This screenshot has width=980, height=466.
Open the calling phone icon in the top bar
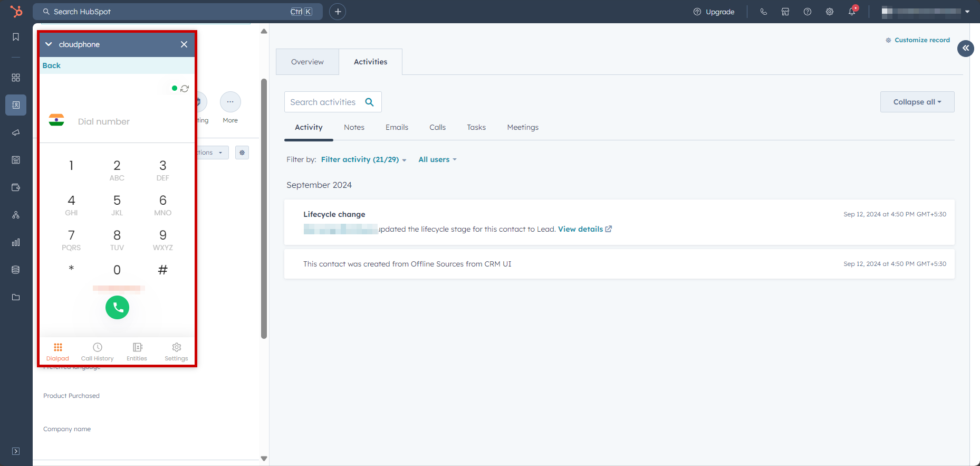[x=763, y=12]
